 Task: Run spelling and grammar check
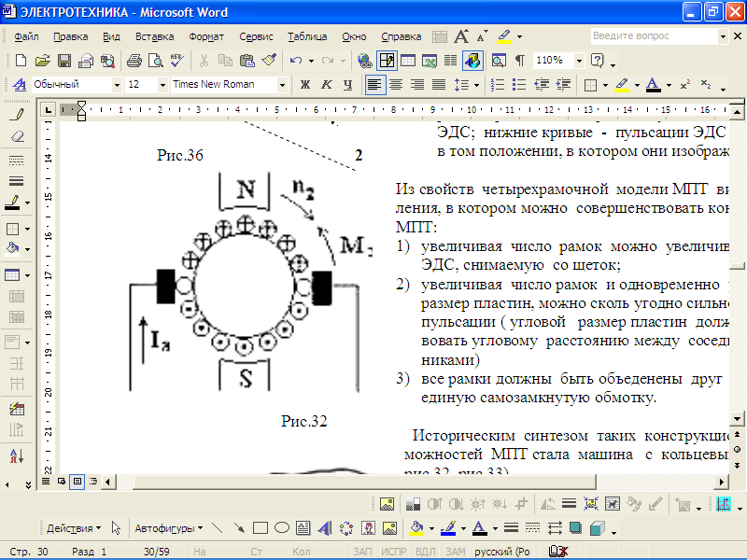pos(177,61)
